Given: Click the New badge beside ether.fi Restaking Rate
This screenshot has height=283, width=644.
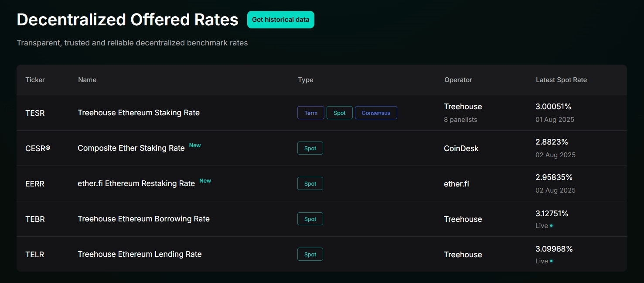Looking at the screenshot, I should point(205,181).
